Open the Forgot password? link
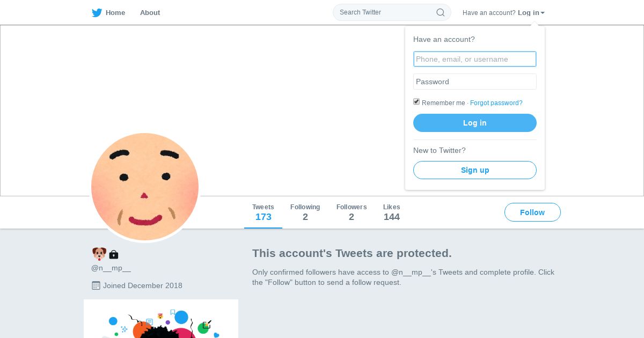The height and width of the screenshot is (338, 644). point(496,103)
